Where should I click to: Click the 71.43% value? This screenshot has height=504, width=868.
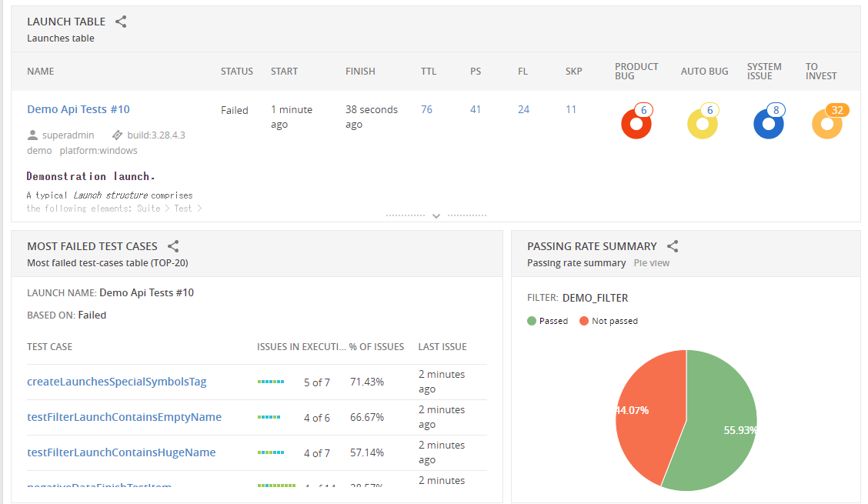coord(367,382)
